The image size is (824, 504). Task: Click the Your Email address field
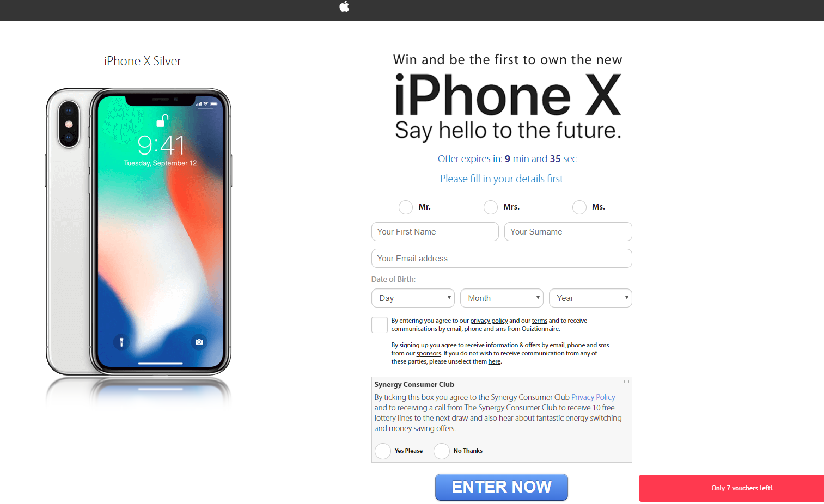tap(502, 259)
